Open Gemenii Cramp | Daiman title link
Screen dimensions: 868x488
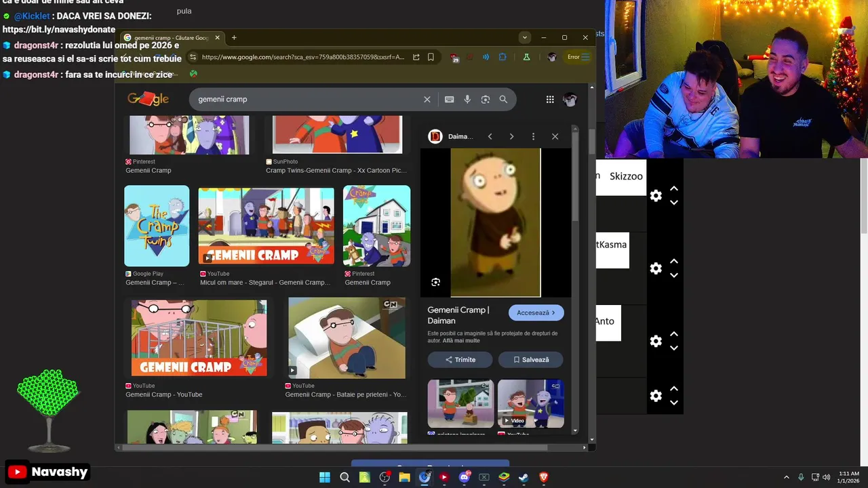[x=458, y=315]
